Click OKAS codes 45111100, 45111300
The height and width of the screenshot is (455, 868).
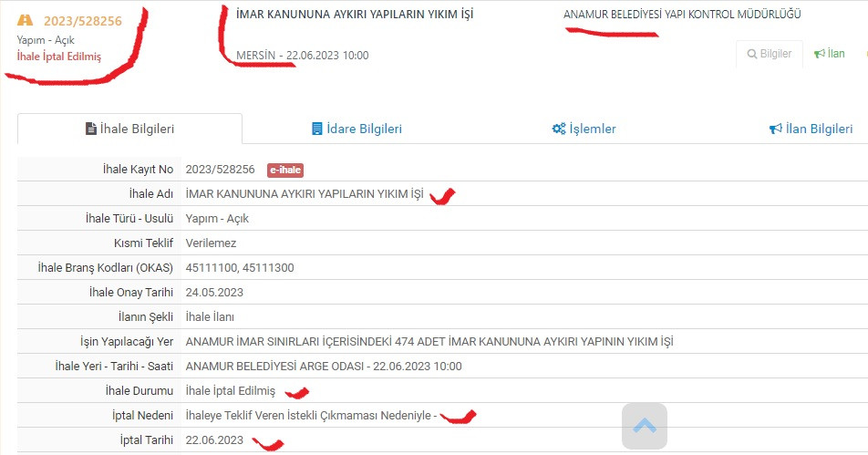[240, 268]
